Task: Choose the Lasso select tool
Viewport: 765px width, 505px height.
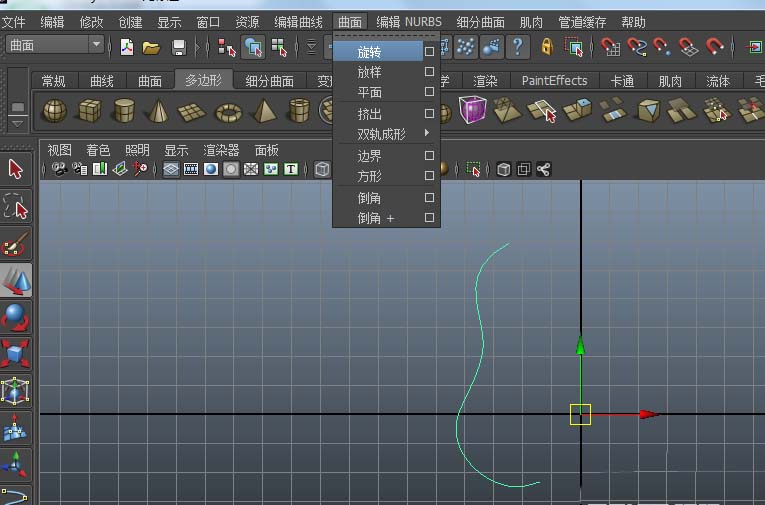Action: [x=16, y=206]
